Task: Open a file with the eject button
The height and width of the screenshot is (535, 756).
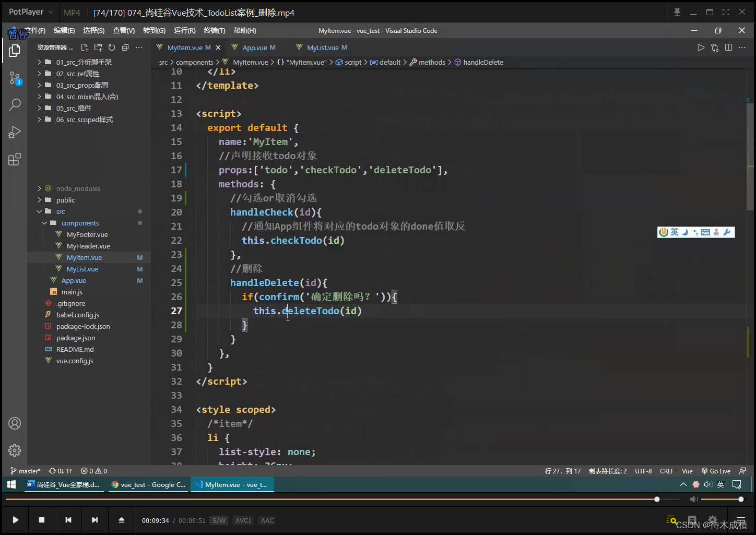Action: [121, 520]
